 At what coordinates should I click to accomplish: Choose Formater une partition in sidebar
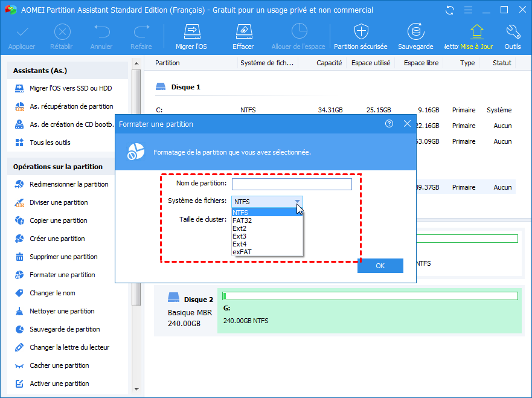click(x=55, y=275)
